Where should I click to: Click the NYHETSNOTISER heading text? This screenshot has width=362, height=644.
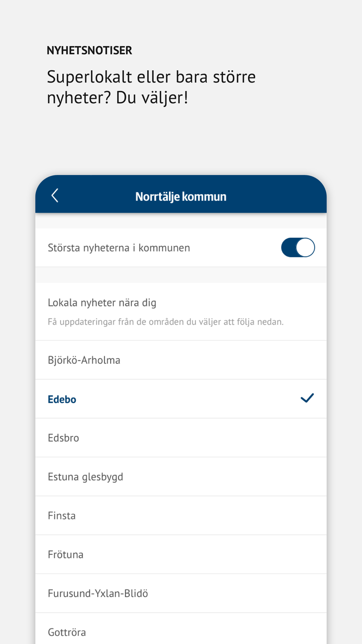click(89, 50)
